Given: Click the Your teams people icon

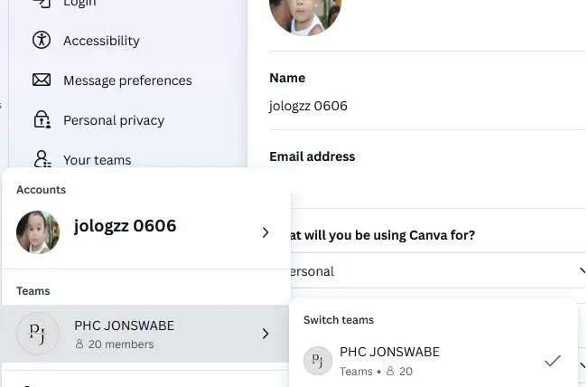Looking at the screenshot, I should 42,159.
